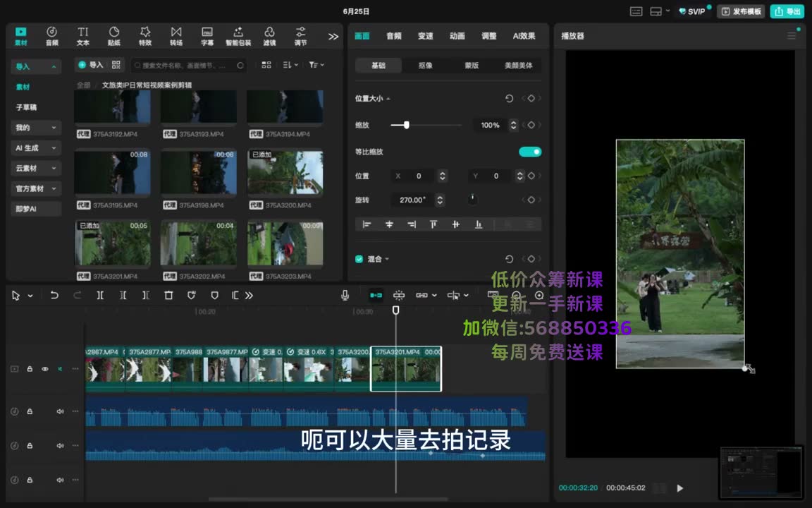Click the redo arrow in timeline toolbar
This screenshot has height=508, width=812.
(77, 295)
